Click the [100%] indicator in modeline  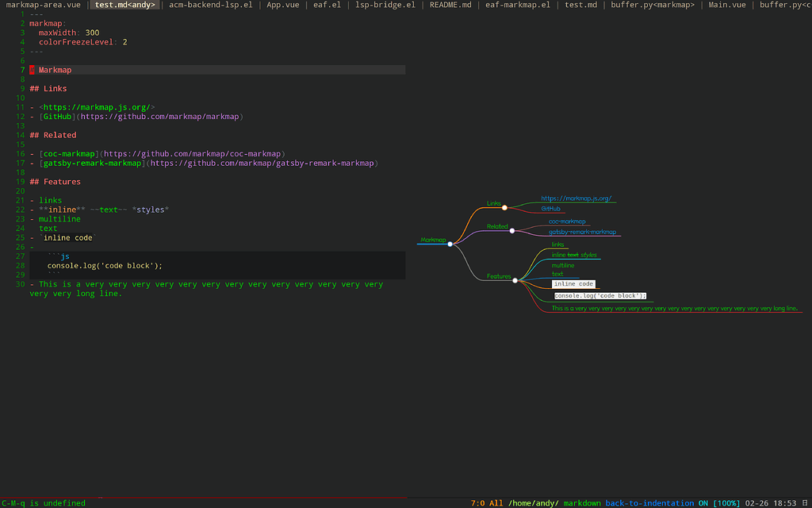pyautogui.click(x=723, y=502)
